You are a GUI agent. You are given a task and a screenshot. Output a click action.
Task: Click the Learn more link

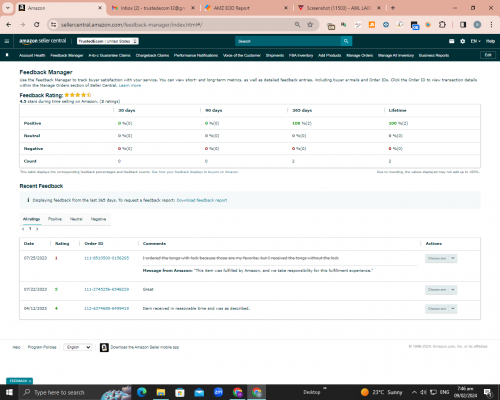pyautogui.click(x=130, y=86)
